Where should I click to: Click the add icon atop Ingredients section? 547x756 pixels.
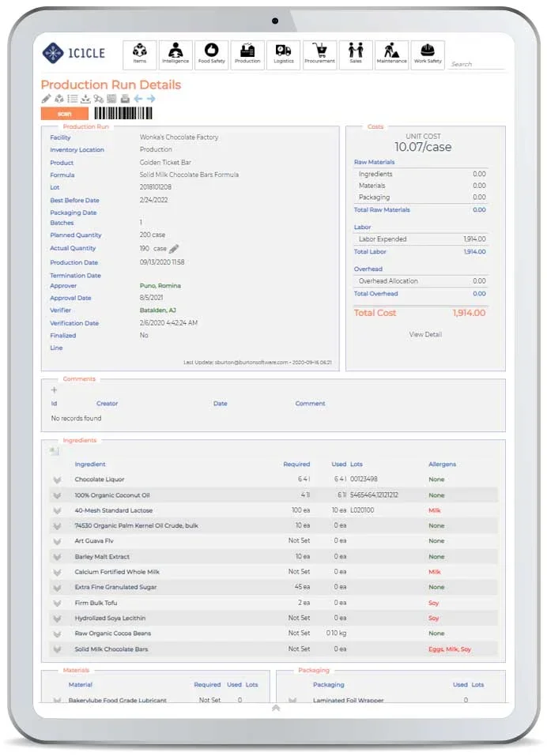(x=54, y=451)
